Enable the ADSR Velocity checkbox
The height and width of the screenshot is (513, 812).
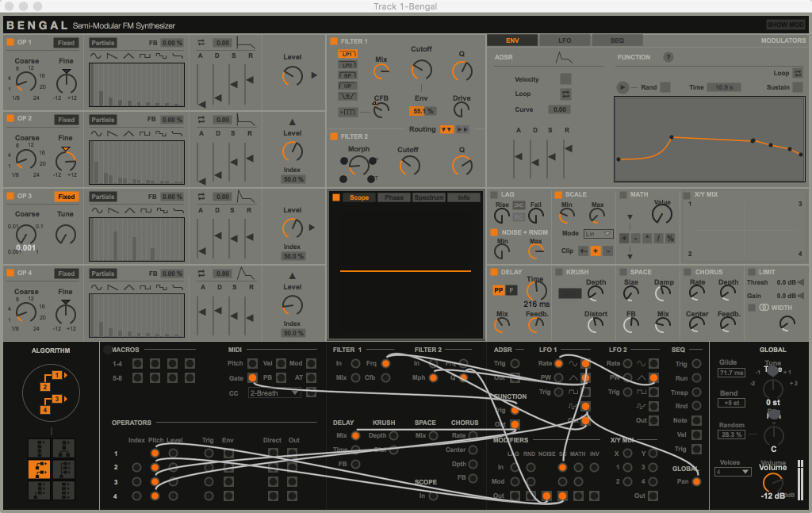coord(565,78)
